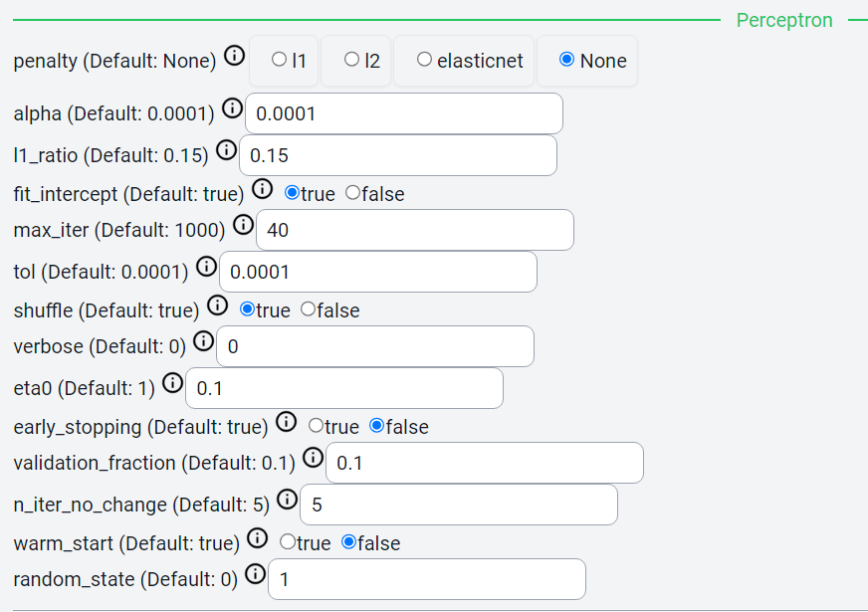Image resolution: width=868 pixels, height=612 pixels.
Task: Set warm_start to true
Action: tap(288, 541)
